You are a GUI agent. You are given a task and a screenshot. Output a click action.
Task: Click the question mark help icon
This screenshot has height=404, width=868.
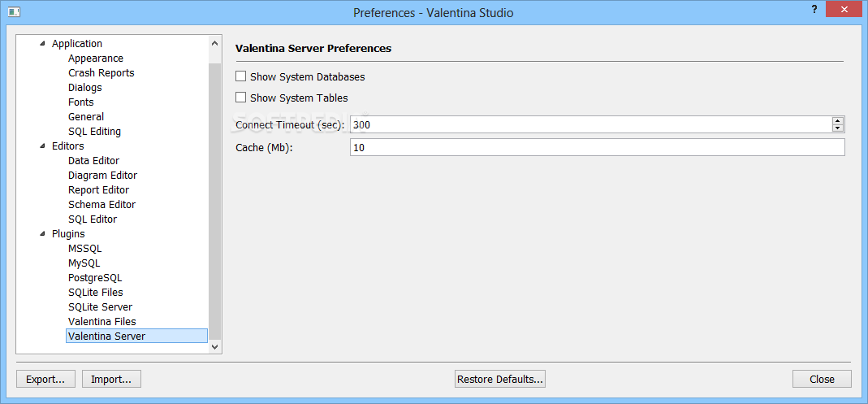click(814, 9)
